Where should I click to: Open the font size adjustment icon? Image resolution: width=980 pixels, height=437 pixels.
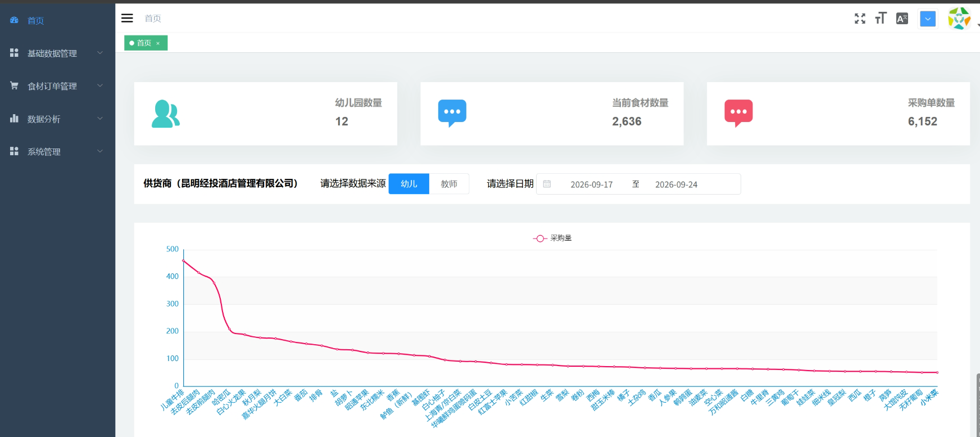[x=881, y=19]
